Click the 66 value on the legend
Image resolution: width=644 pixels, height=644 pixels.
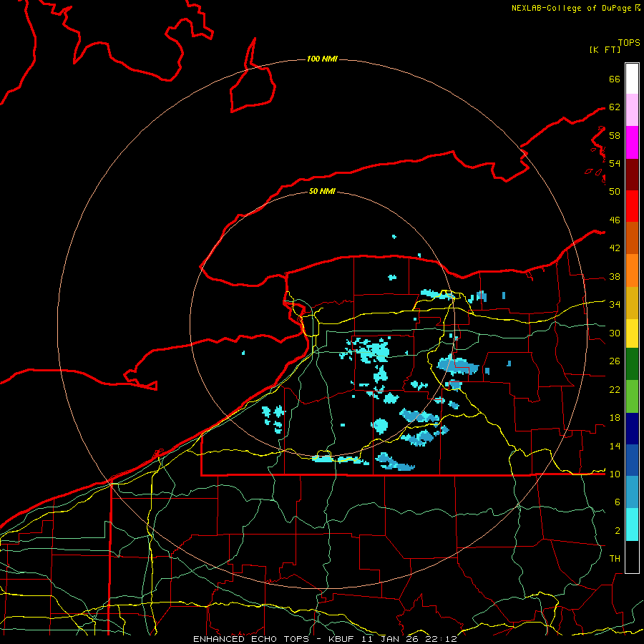[x=615, y=79]
